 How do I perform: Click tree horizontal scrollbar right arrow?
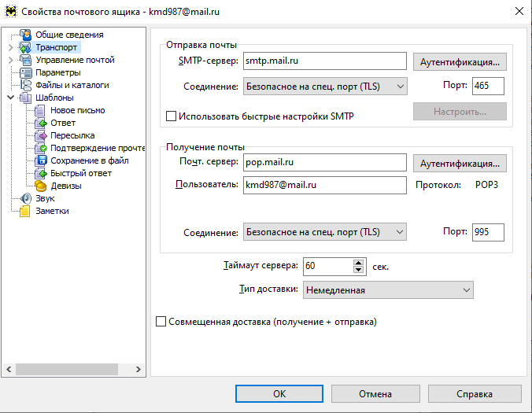[138, 369]
